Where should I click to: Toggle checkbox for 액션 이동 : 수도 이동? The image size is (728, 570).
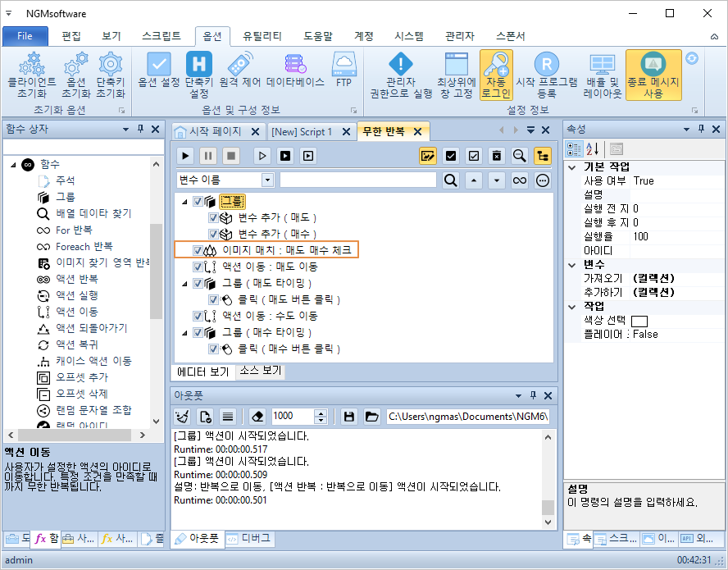pos(198,317)
